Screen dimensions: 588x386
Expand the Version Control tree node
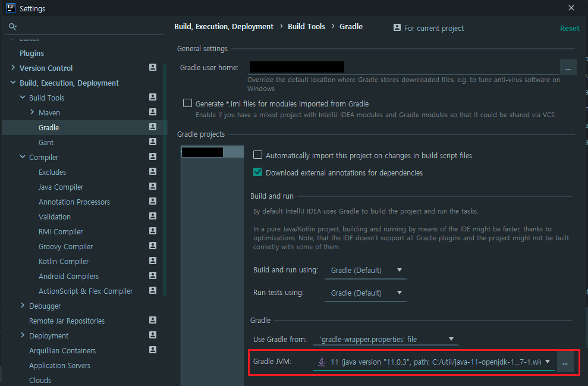(x=13, y=68)
